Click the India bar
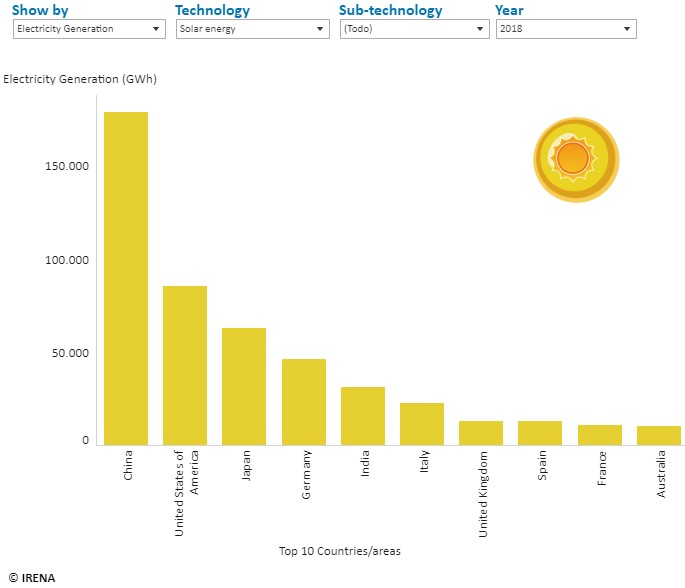685x588 pixels. click(x=363, y=416)
